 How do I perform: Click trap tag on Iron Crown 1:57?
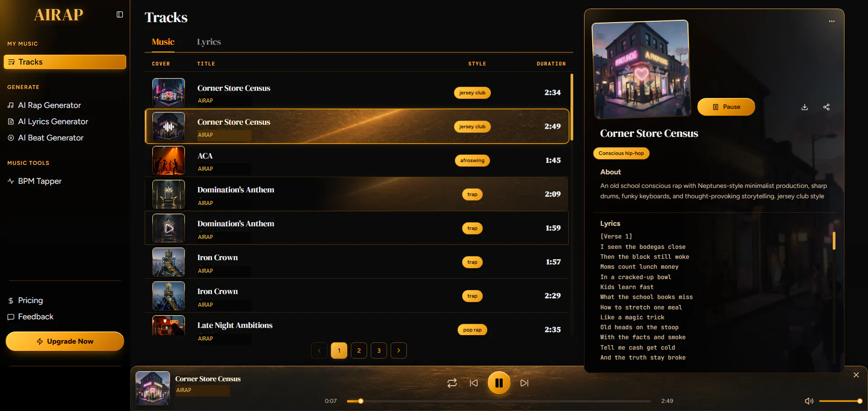(x=472, y=262)
